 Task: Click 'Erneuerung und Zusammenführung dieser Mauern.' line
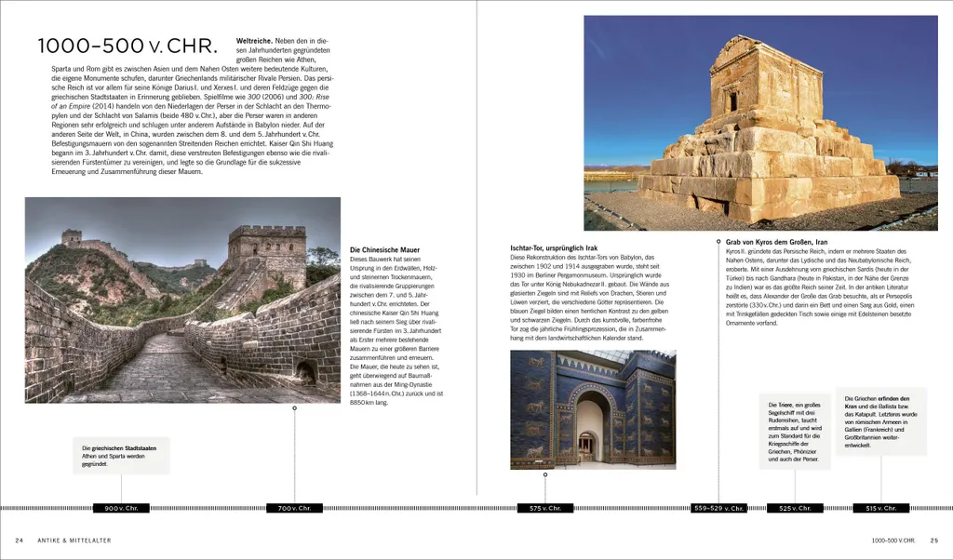tap(127, 171)
